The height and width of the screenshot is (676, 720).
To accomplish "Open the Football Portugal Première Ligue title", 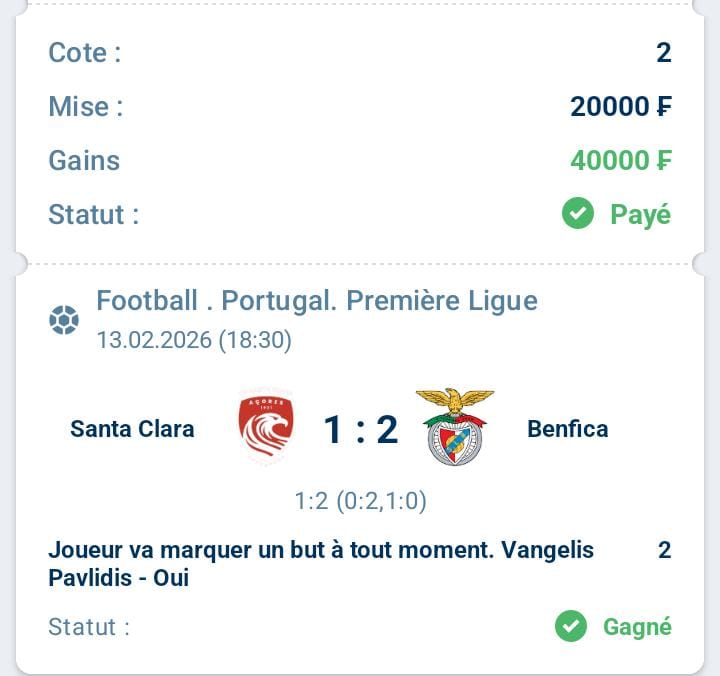I will point(316,300).
